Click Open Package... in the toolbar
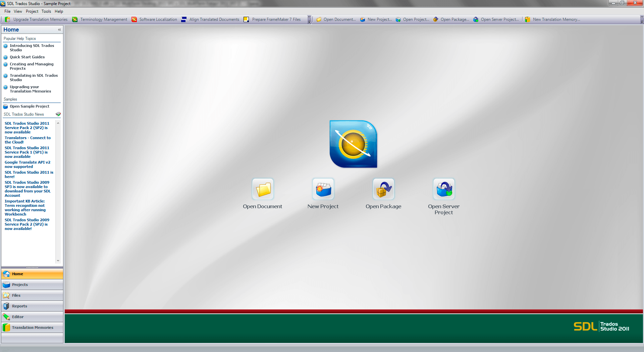The height and width of the screenshot is (352, 644). pyautogui.click(x=451, y=19)
